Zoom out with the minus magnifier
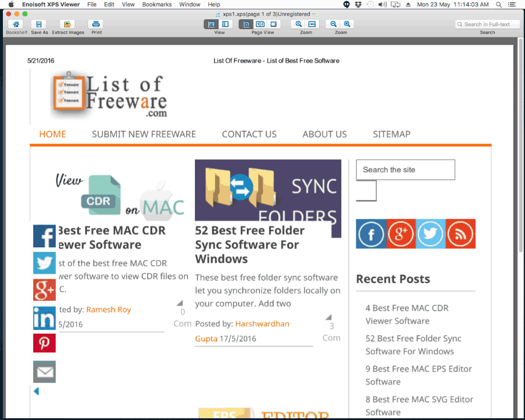The image size is (525, 420). (333, 24)
